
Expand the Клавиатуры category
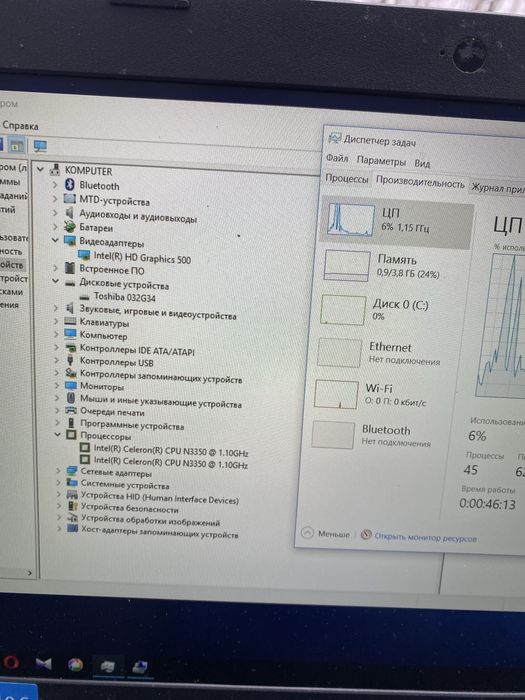point(56,321)
